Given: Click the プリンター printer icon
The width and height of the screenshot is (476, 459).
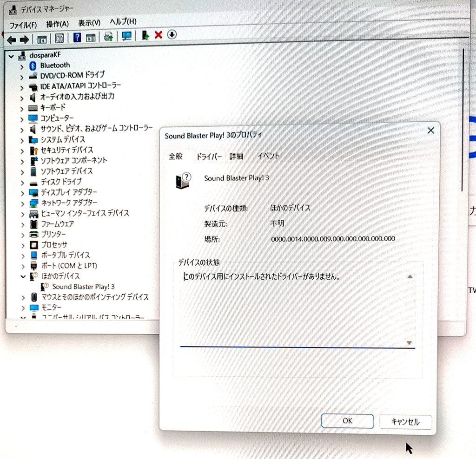Looking at the screenshot, I should (33, 235).
